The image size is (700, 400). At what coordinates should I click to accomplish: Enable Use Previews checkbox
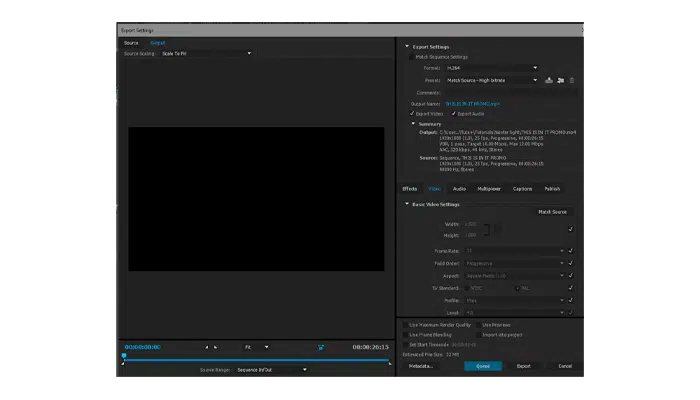[x=478, y=325]
